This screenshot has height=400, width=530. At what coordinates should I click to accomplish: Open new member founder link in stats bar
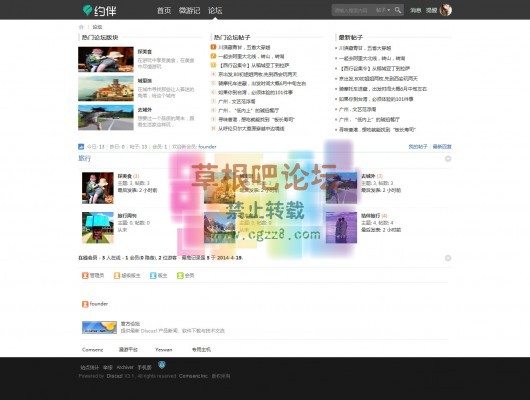(x=207, y=147)
